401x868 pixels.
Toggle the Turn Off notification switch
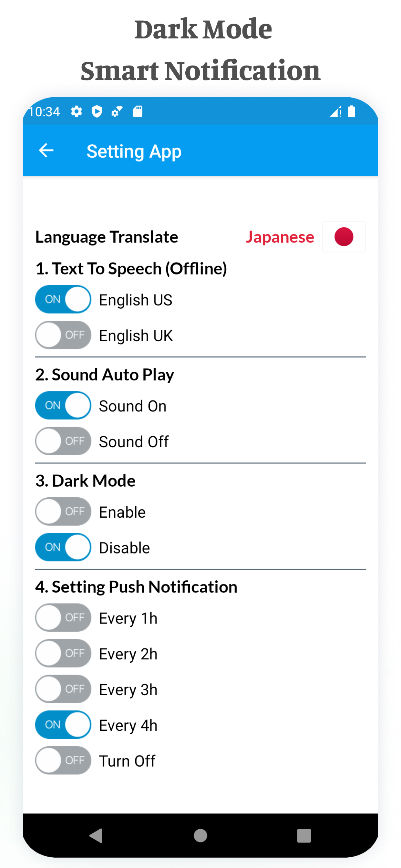pyautogui.click(x=63, y=760)
